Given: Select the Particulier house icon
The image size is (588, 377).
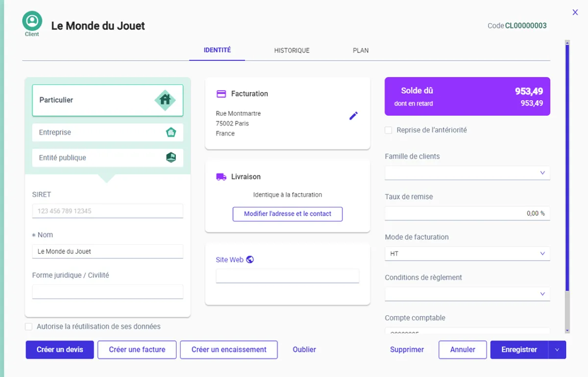Looking at the screenshot, I should pos(165,100).
